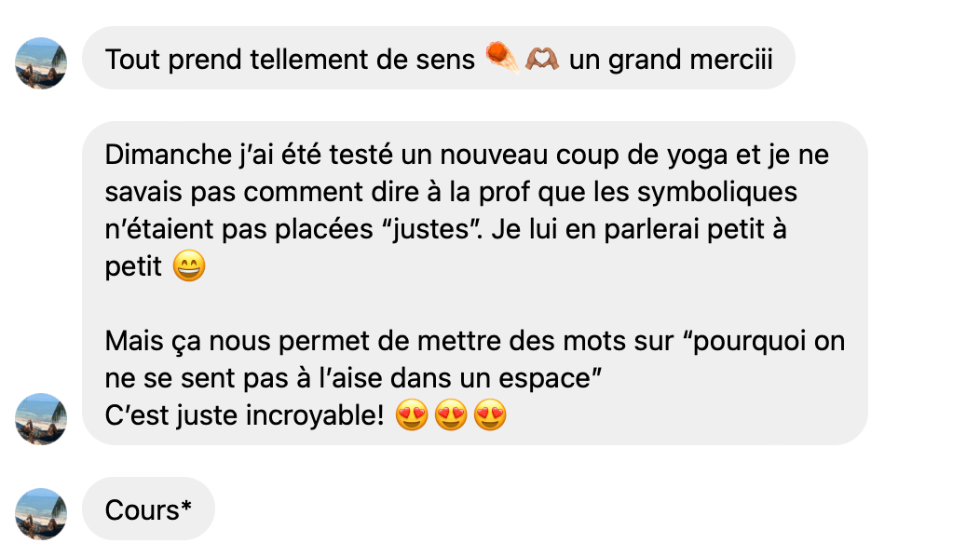
Task: Click the comet emoji in the first message
Action: pyautogui.click(x=502, y=58)
